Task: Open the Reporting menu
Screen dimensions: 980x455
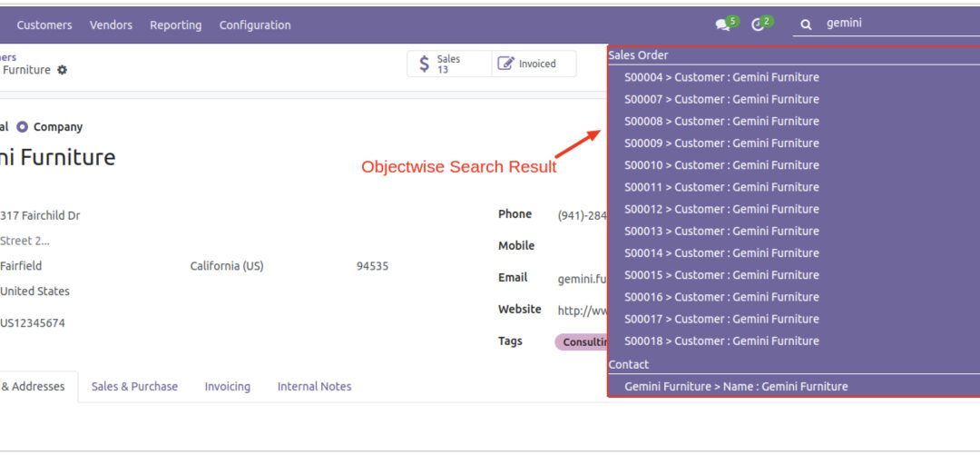Action: pyautogui.click(x=176, y=25)
